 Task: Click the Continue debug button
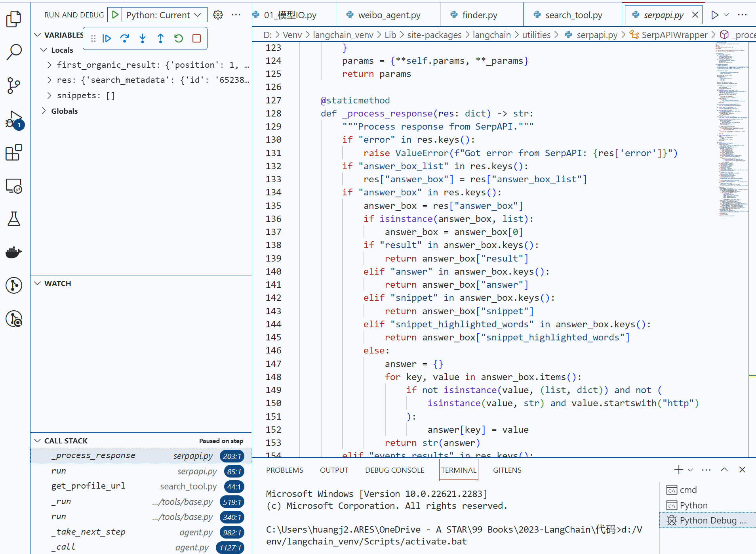click(x=107, y=38)
